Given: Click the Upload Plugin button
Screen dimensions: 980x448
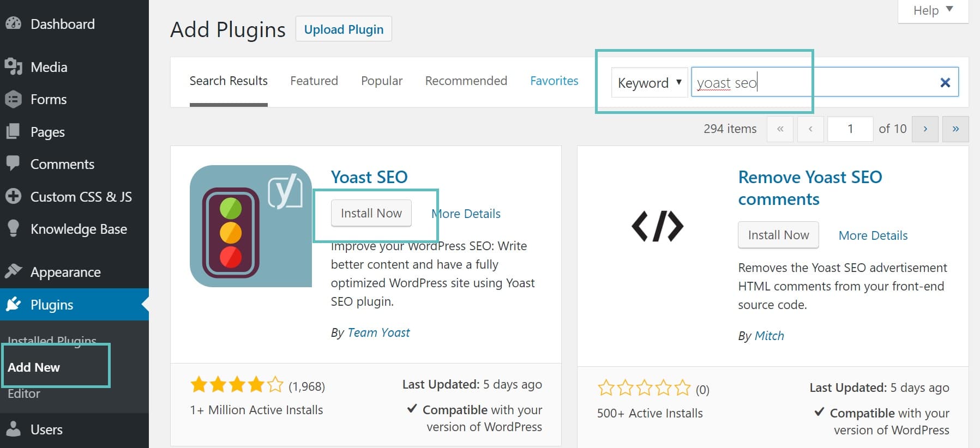Looking at the screenshot, I should click(344, 29).
